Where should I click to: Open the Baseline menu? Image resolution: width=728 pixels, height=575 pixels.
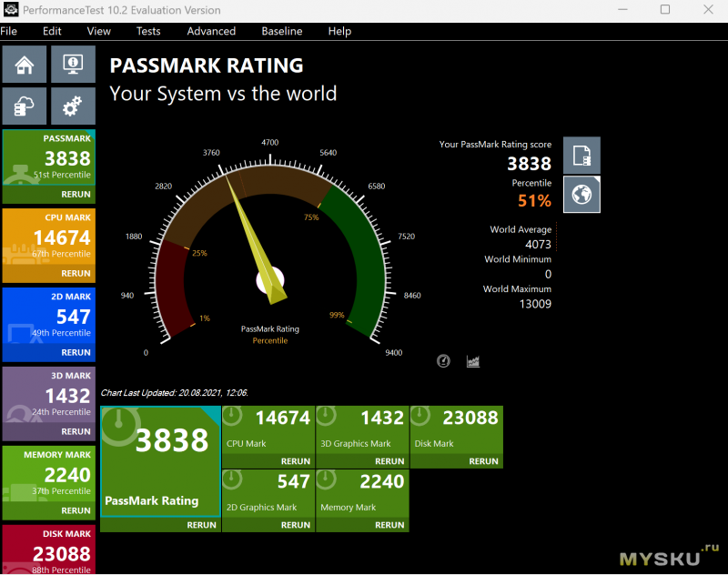pyautogui.click(x=282, y=31)
